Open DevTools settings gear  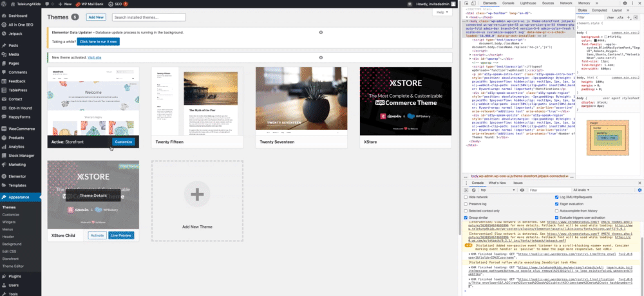(x=625, y=3)
